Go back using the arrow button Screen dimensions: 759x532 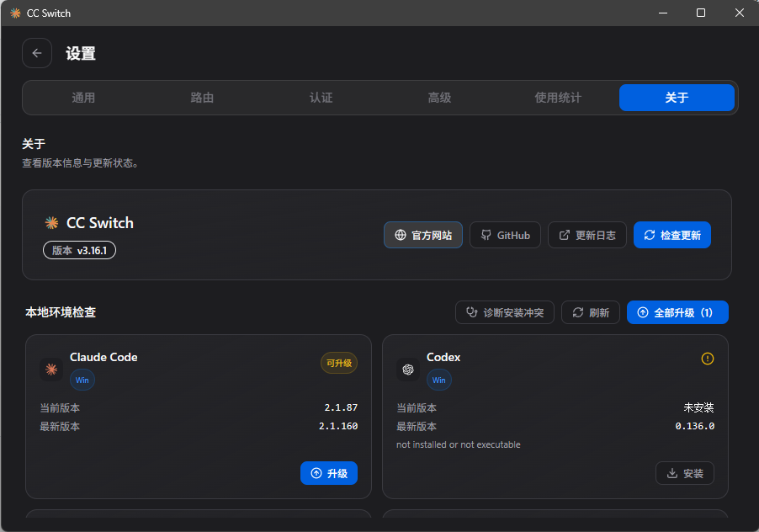coord(37,53)
